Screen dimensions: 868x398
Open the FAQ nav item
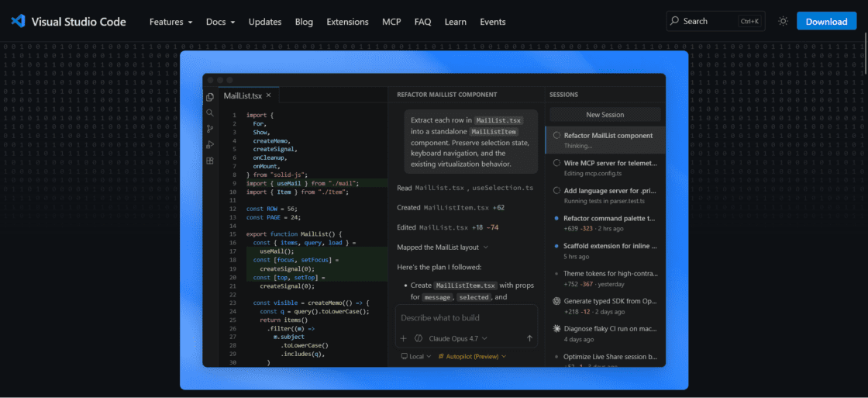(x=422, y=22)
